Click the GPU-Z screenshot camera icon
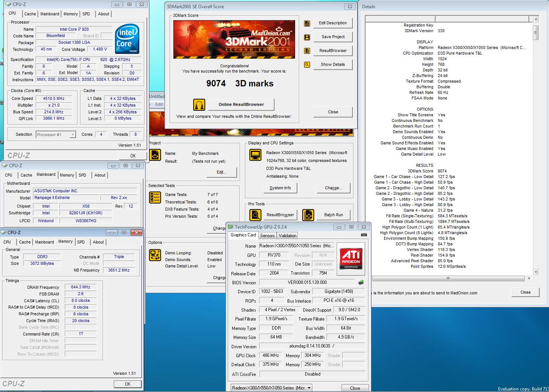The height and width of the screenshot is (392, 549). click(x=364, y=235)
